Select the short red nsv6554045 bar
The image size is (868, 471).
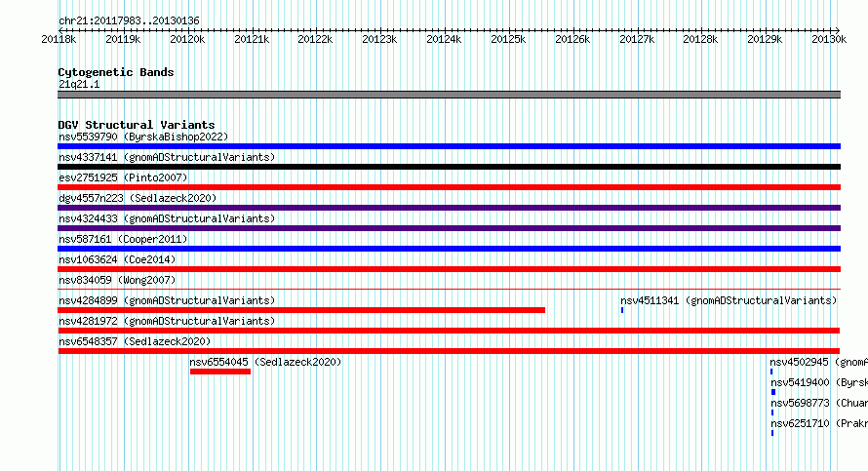220,372
